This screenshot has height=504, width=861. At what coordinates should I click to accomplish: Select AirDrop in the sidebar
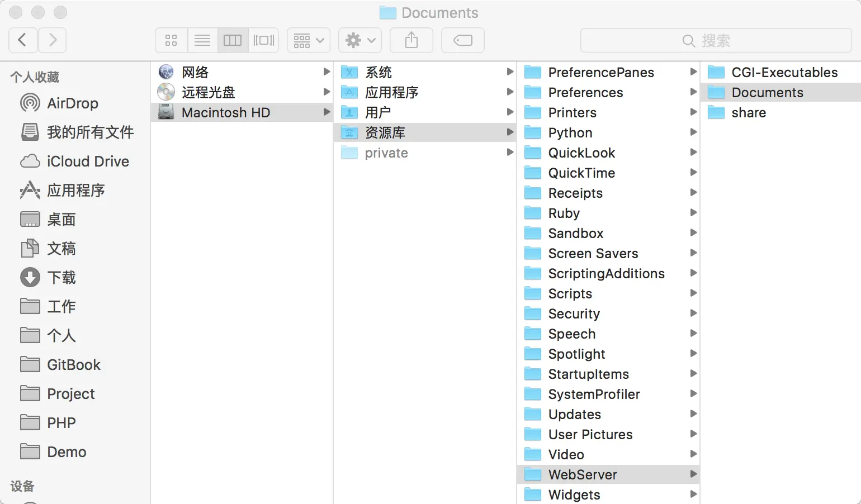coord(73,103)
